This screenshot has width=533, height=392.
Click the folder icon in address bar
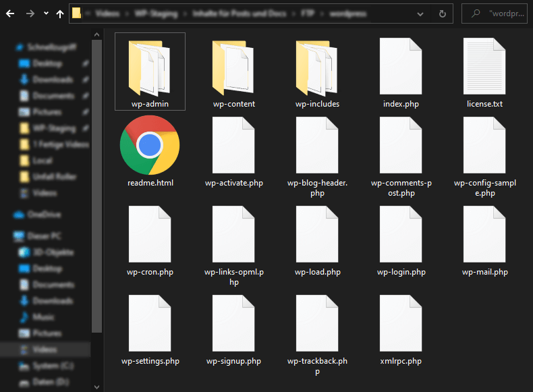[x=76, y=13]
